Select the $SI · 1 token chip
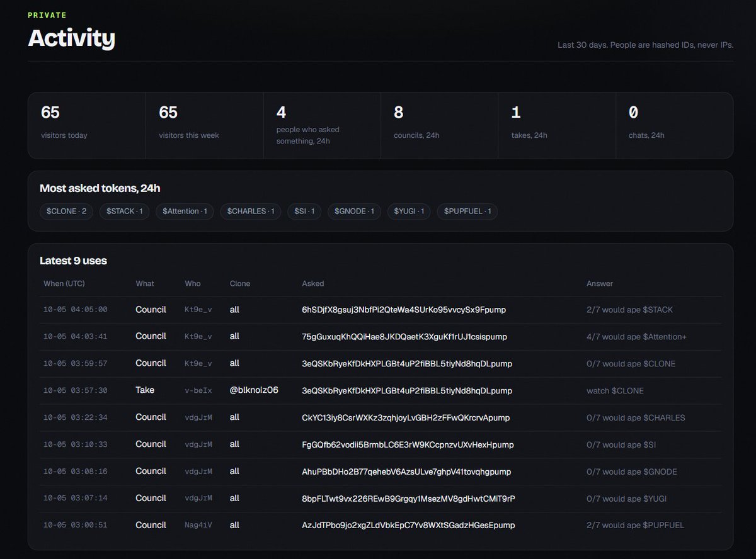 coord(304,212)
